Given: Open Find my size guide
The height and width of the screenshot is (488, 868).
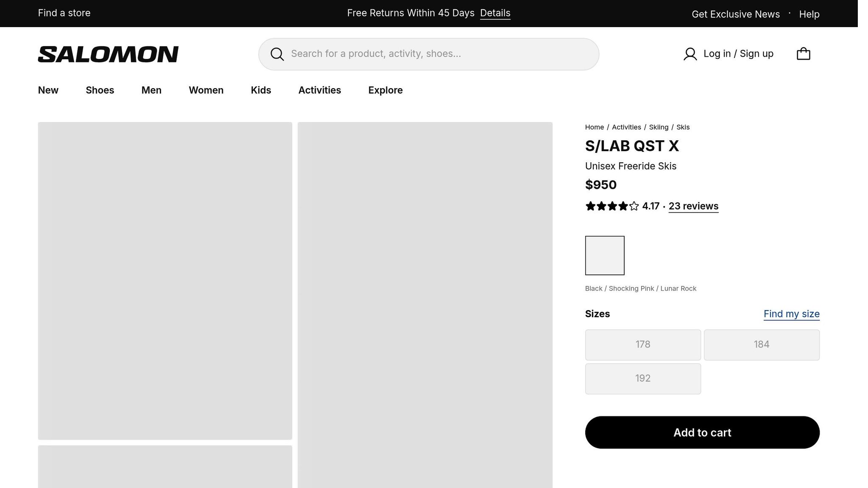Looking at the screenshot, I should (x=791, y=314).
